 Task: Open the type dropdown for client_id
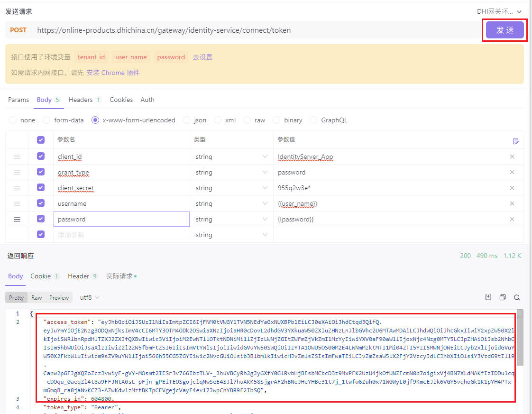tap(231, 157)
